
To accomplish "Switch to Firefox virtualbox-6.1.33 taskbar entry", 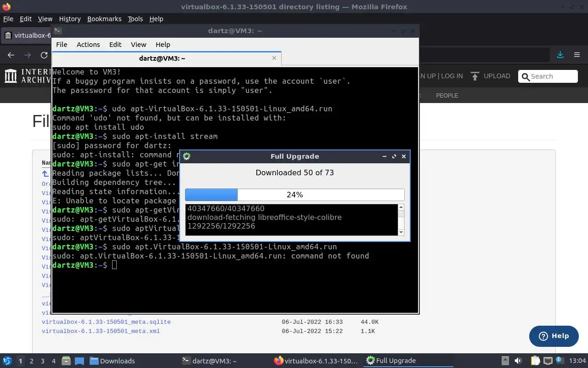I will tap(315, 361).
